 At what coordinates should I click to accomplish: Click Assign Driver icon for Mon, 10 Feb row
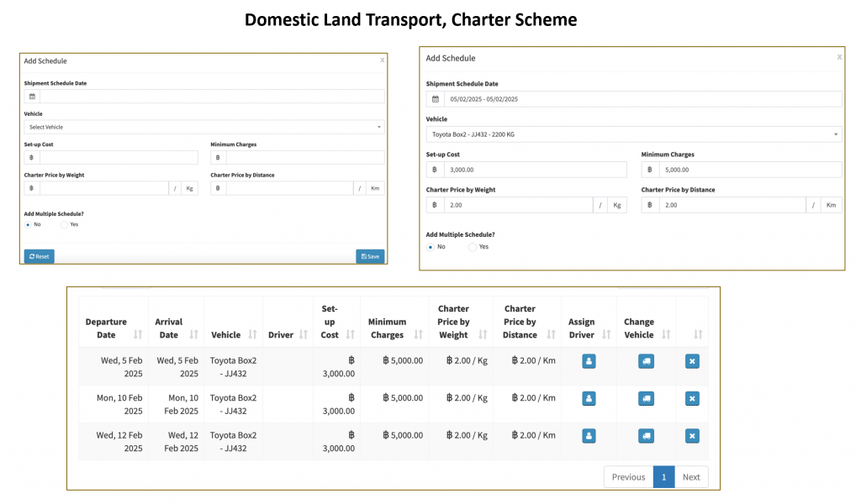tap(589, 399)
